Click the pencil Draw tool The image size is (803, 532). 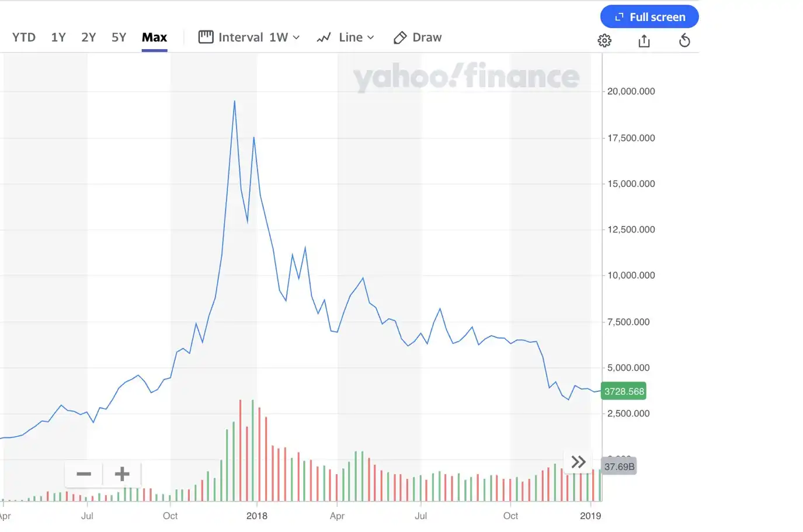click(418, 37)
